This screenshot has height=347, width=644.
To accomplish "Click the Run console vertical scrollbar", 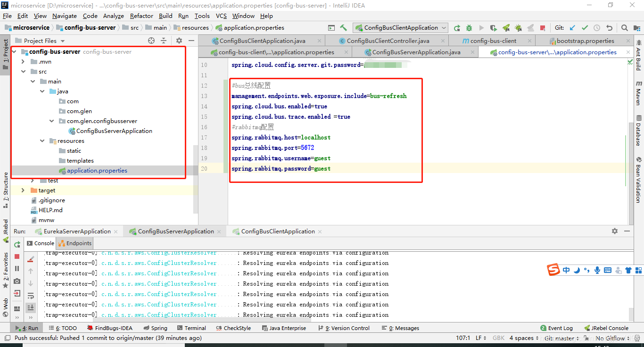I will click(631, 314).
